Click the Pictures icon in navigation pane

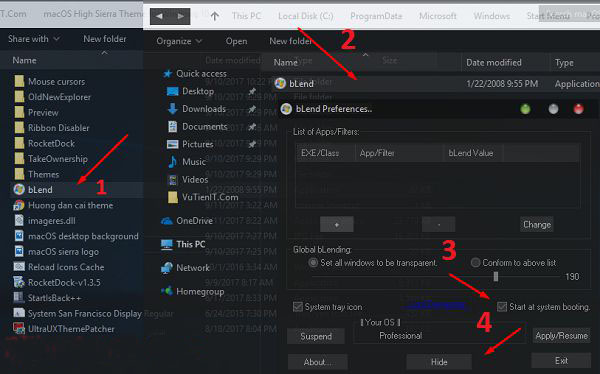pyautogui.click(x=173, y=144)
